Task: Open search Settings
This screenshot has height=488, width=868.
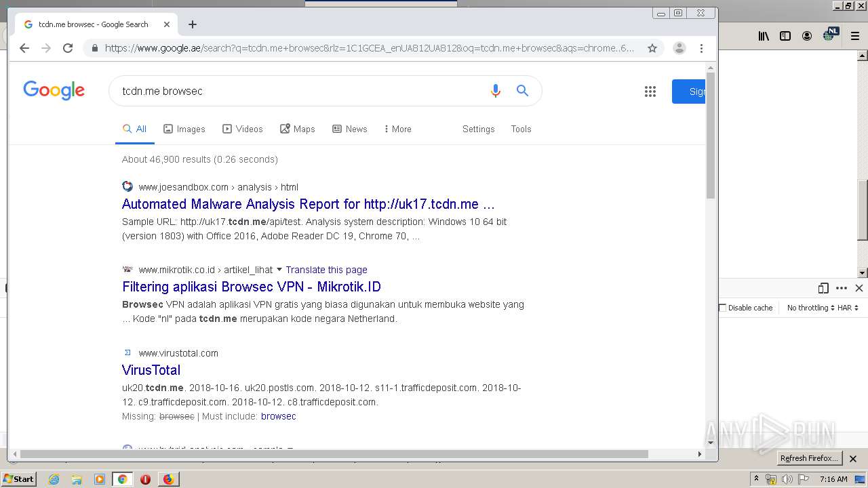Action: click(x=479, y=129)
